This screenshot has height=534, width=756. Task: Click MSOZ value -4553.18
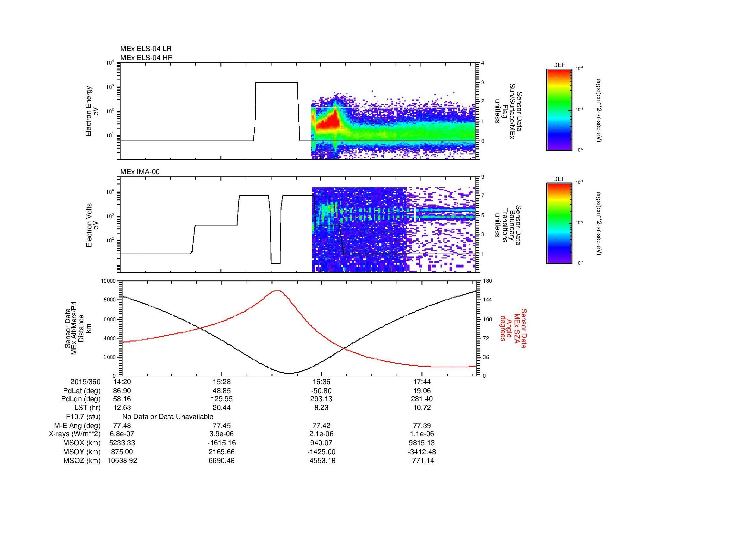click(x=322, y=461)
